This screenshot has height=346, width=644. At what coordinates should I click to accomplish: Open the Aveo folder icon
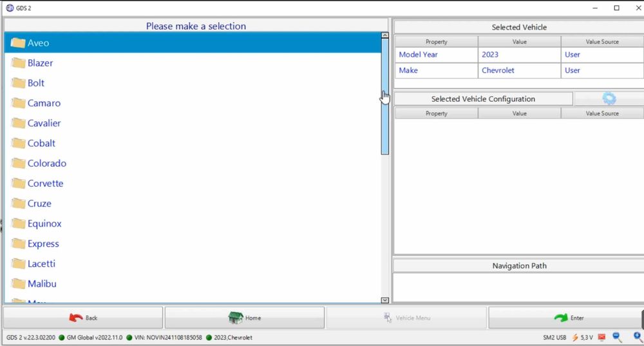coord(18,43)
